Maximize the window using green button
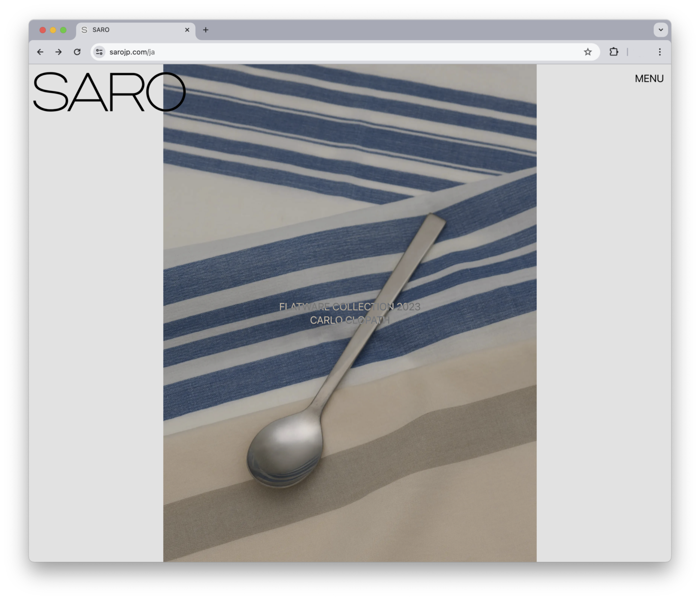 pyautogui.click(x=64, y=30)
